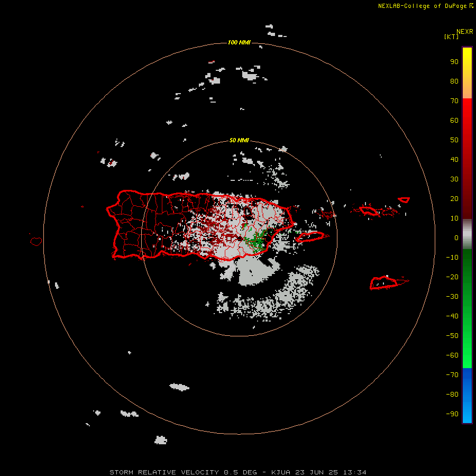The width and height of the screenshot is (476, 476).
Task: Click the 40 value on the velocity scale
Action: [x=454, y=159]
